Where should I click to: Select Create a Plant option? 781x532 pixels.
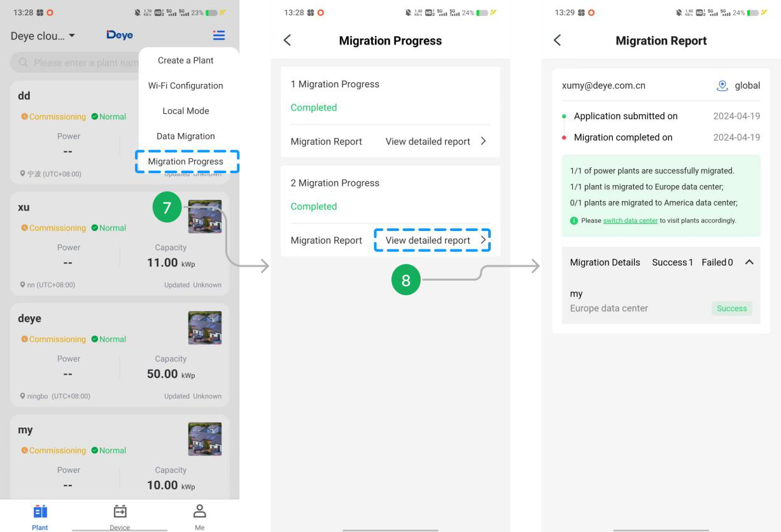click(186, 60)
